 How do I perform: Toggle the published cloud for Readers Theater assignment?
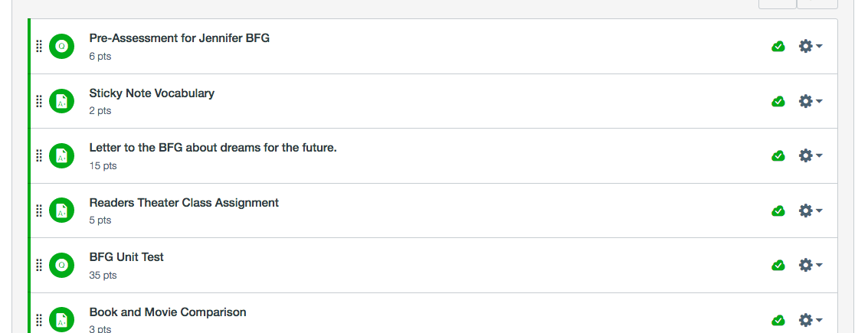tap(778, 211)
